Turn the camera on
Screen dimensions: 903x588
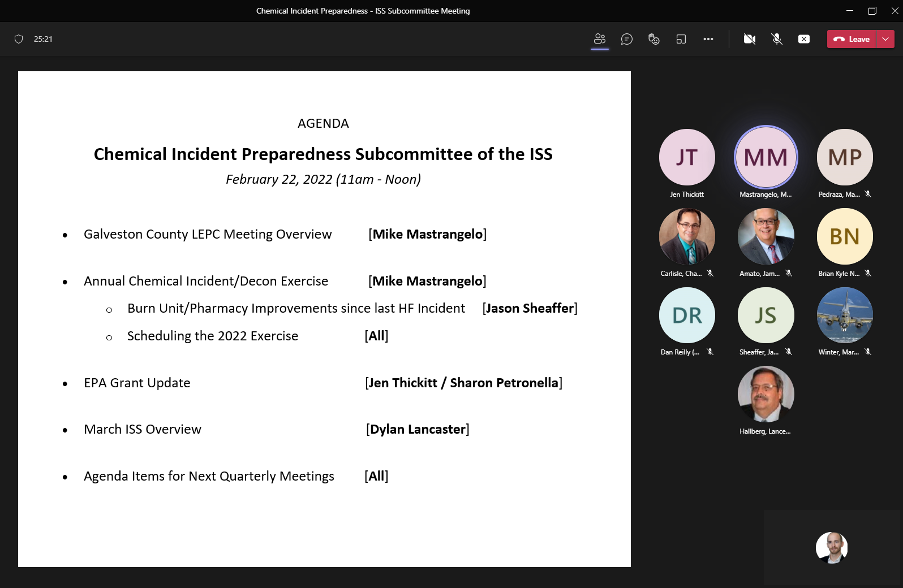[x=749, y=39]
